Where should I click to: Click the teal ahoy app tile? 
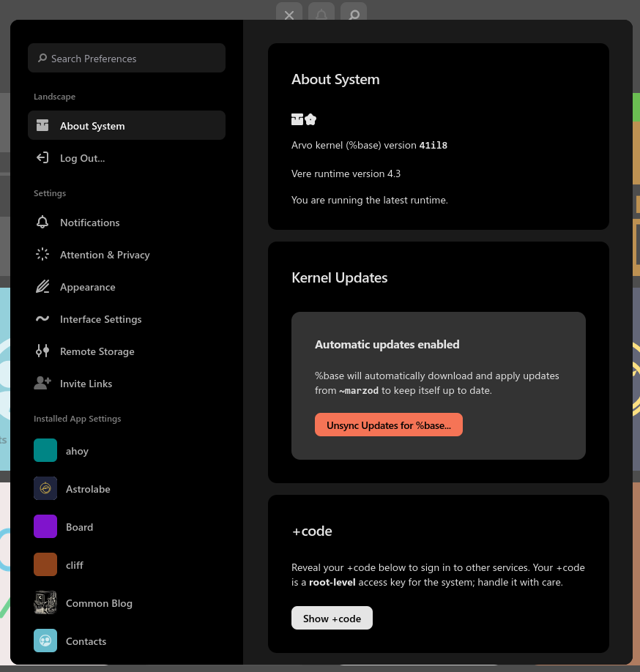45,450
